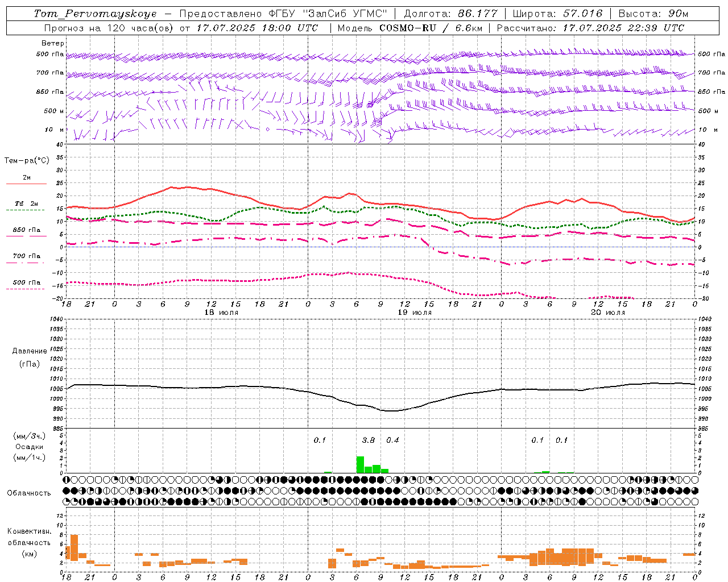
Task: Select the longitude value "Долгота: 86.177"
Action: [450, 14]
